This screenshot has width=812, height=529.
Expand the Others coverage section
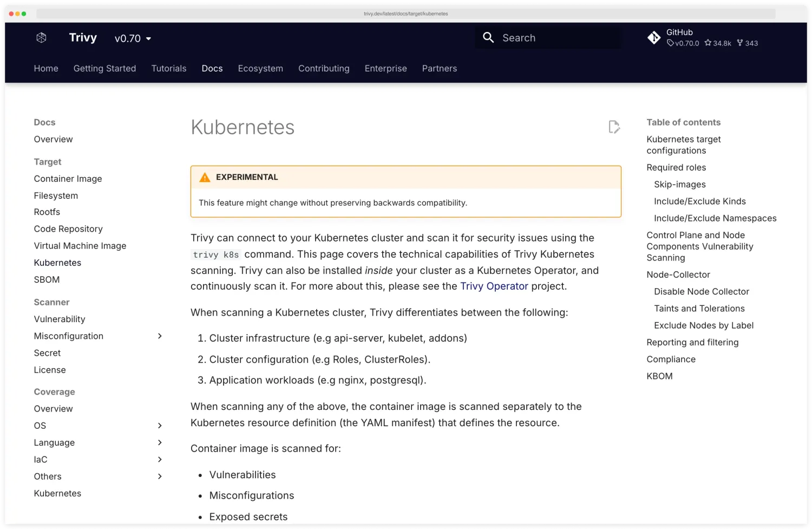[x=160, y=476]
